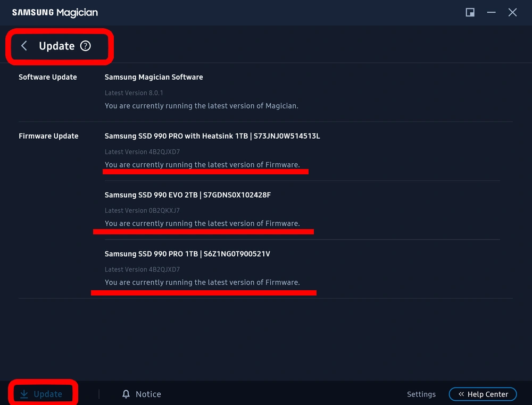Minimize the Samsung Magician window
532x405 pixels.
[491, 13]
